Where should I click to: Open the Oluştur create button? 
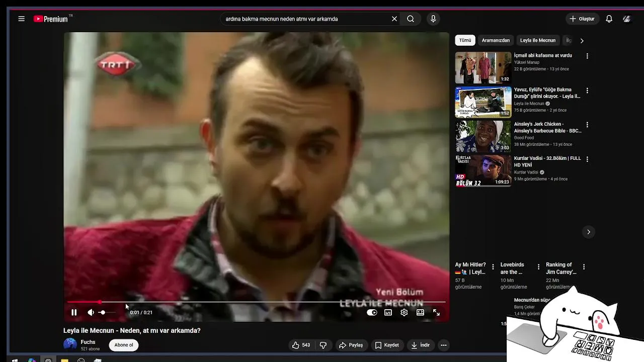582,19
